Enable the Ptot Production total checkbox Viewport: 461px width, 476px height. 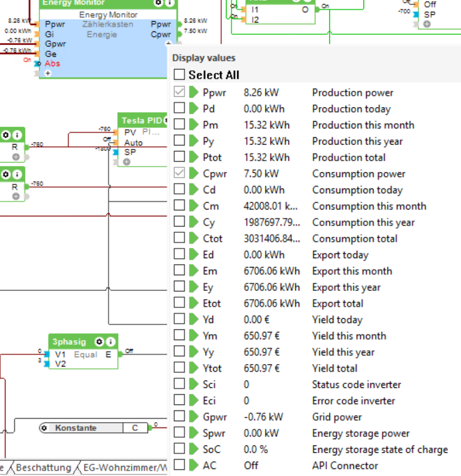179,156
